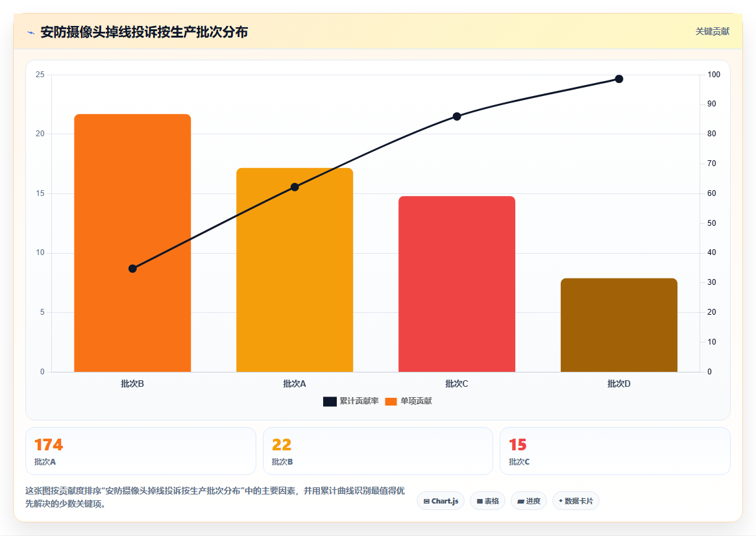Click the 累计贡献率 legend label
Screen dimensions: 756x536
360,401
